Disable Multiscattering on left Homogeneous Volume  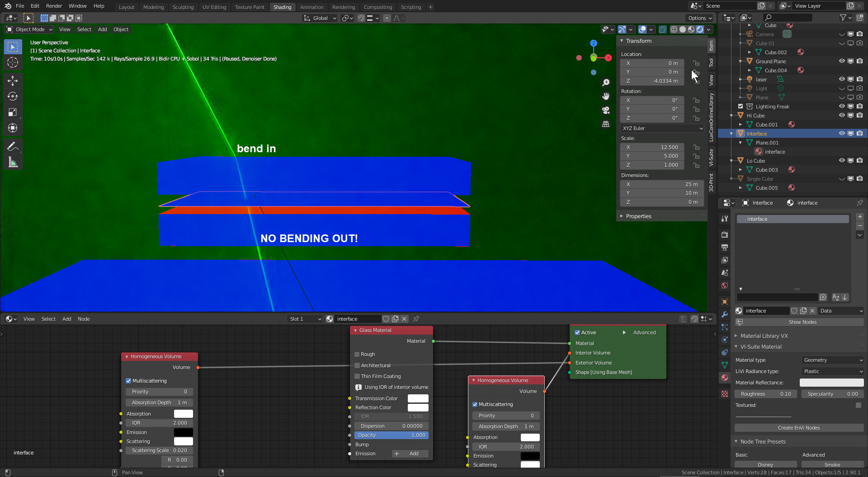tap(128, 381)
